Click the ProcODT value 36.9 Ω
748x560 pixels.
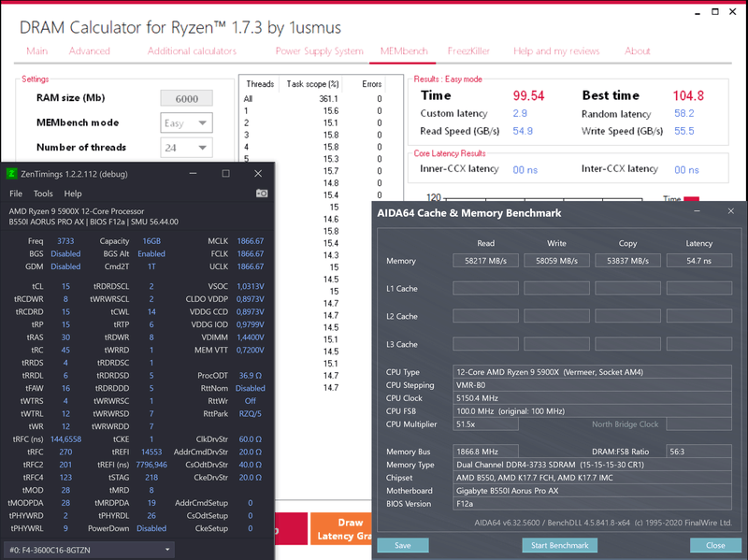point(250,376)
